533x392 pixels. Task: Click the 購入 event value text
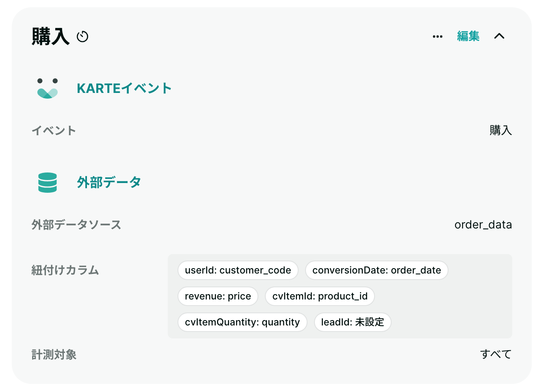coord(500,130)
